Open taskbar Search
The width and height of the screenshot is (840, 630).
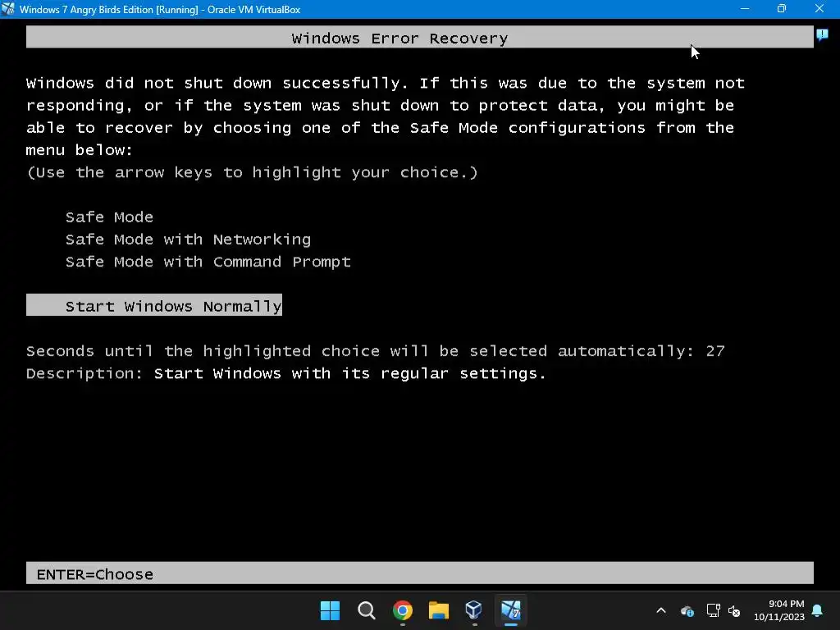[x=367, y=610]
